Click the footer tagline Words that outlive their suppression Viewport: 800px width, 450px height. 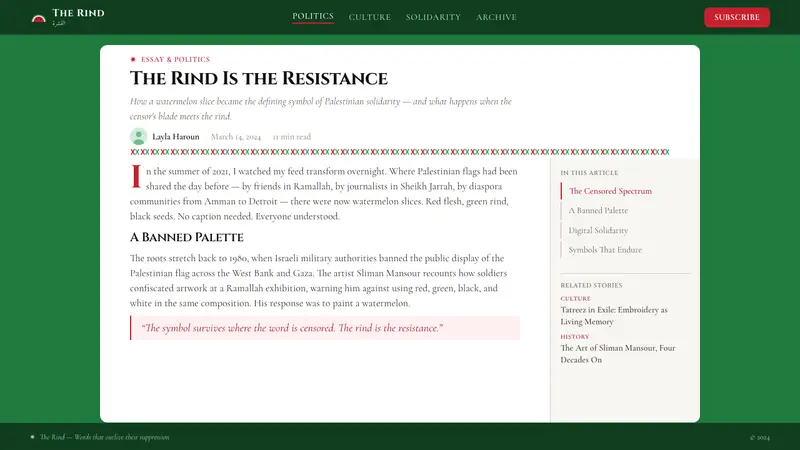pyautogui.click(x=122, y=437)
